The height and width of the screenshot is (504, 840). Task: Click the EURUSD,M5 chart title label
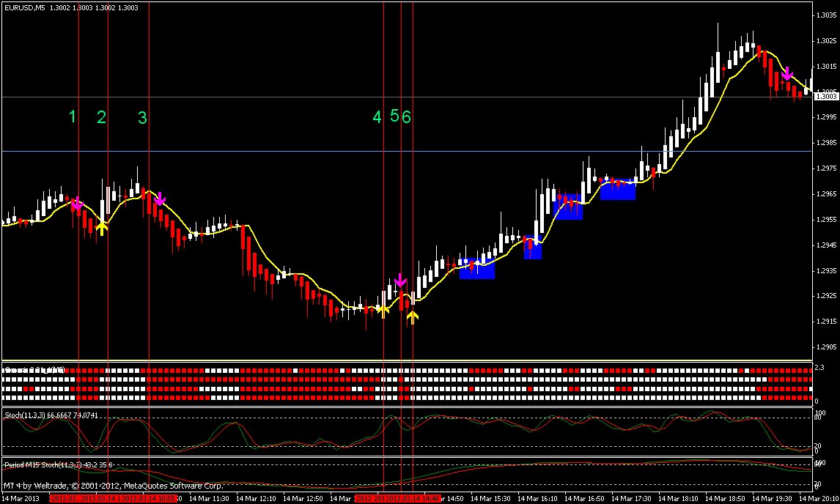pyautogui.click(x=25, y=8)
